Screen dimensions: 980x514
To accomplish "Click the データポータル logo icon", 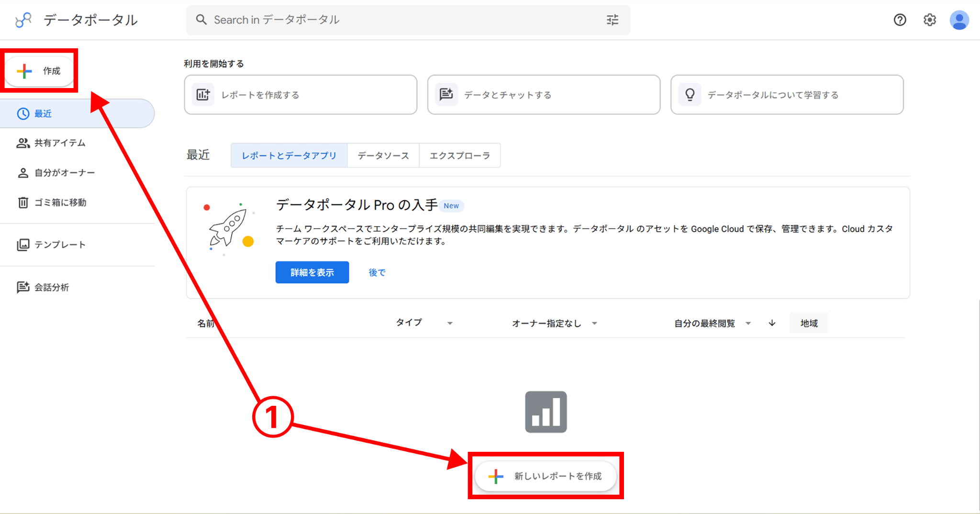I will point(23,20).
